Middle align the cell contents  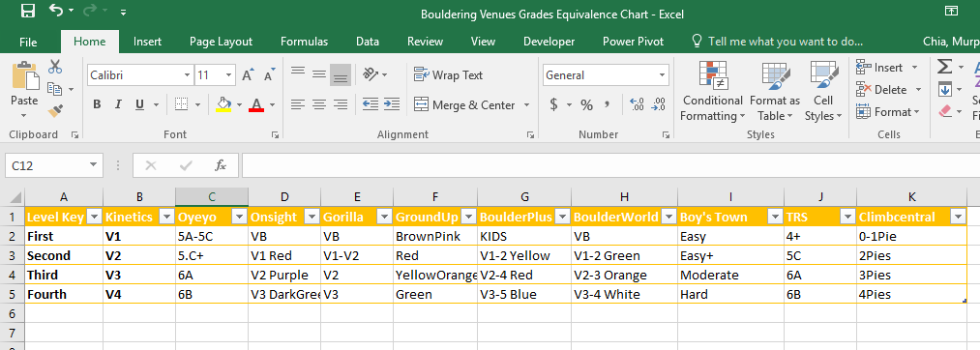(319, 74)
